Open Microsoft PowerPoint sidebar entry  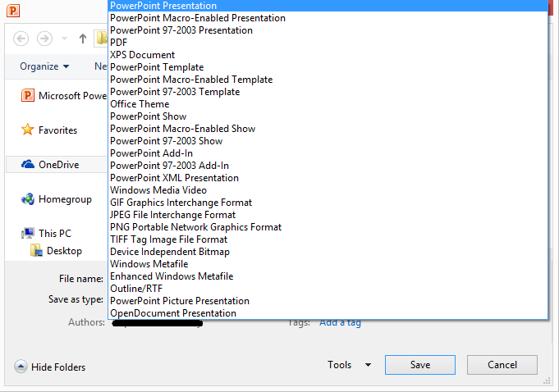pos(71,96)
